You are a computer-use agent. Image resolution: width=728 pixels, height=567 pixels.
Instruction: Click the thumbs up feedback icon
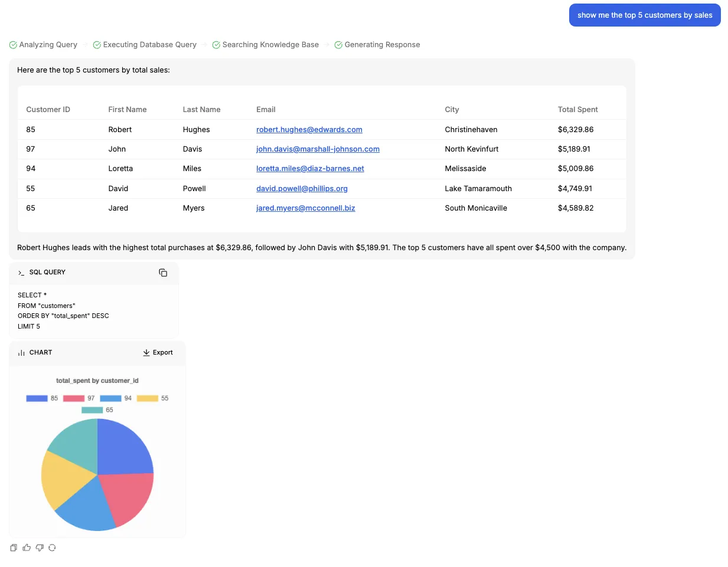click(x=27, y=548)
